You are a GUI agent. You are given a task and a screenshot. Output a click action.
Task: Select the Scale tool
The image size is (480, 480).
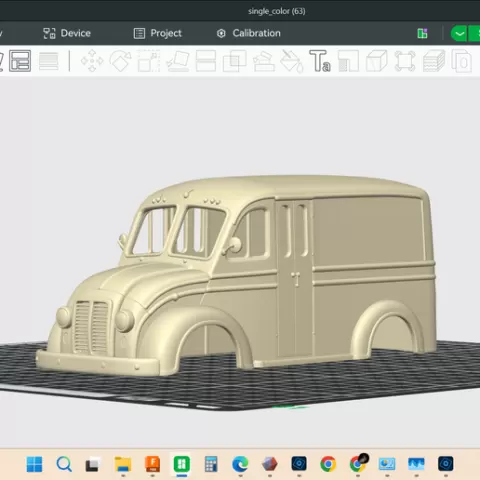(149, 61)
